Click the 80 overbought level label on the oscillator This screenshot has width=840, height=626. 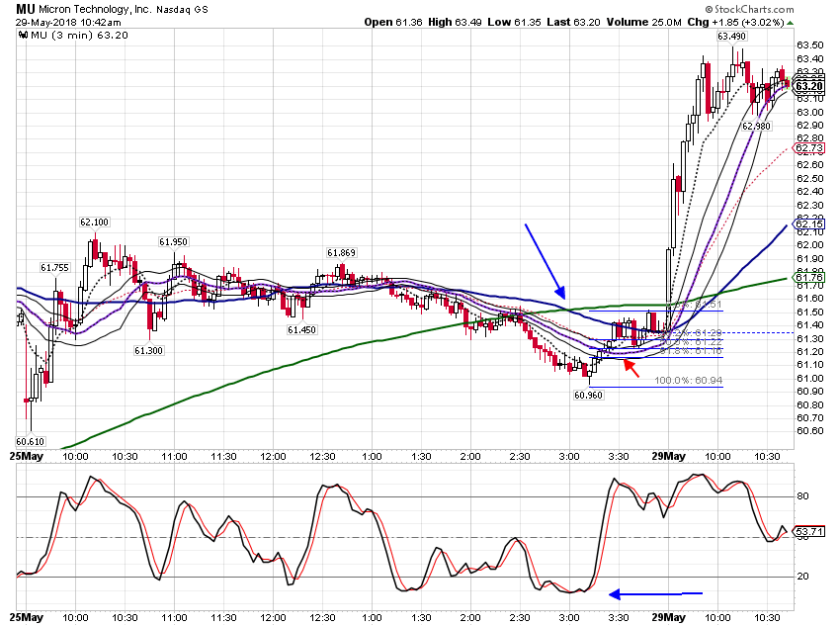click(802, 496)
